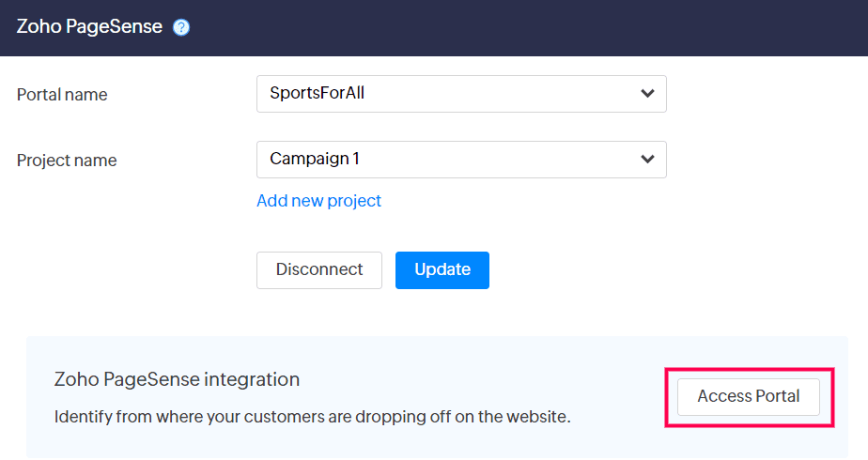
Task: Open the Portal name dropdown
Action: (x=460, y=94)
